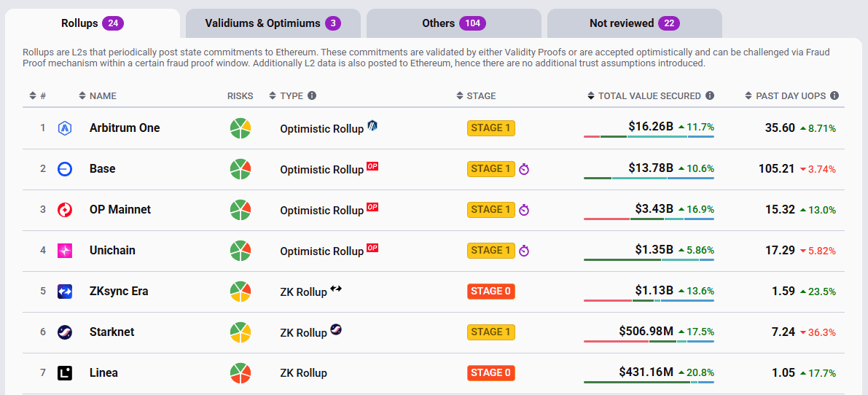Click STAGE 1 badge for Starknet
This screenshot has height=395, width=868.
coord(491,332)
